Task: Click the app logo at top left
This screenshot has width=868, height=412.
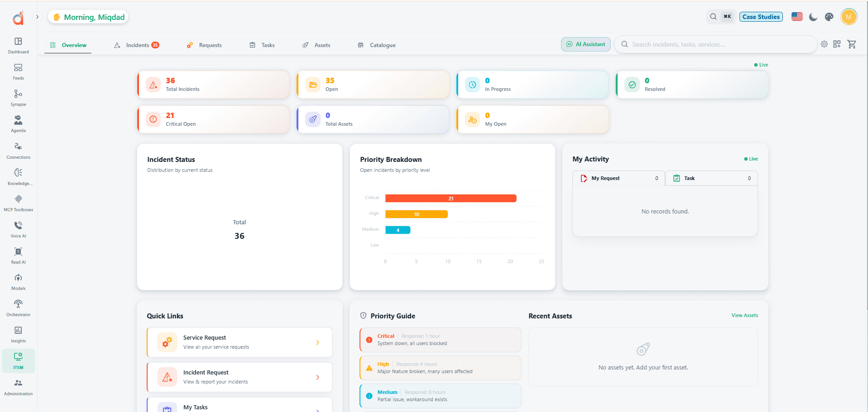Action: pyautogui.click(x=18, y=18)
